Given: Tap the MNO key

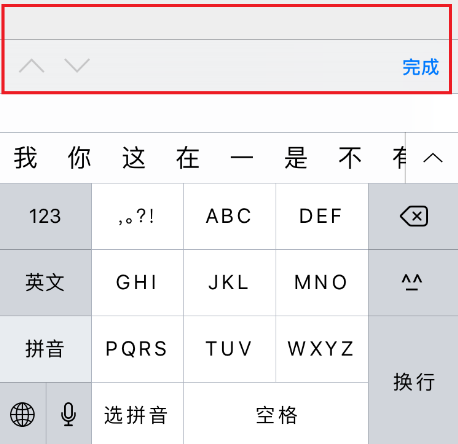Looking at the screenshot, I should [x=322, y=283].
